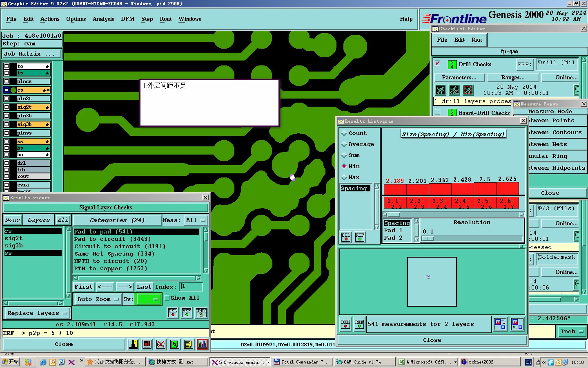Enable the Show All checkbox

click(167, 298)
